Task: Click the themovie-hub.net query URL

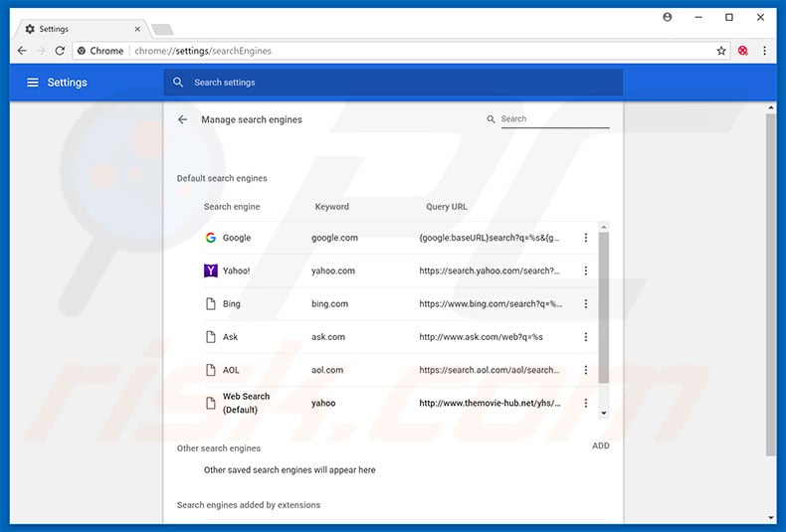Action: point(490,403)
